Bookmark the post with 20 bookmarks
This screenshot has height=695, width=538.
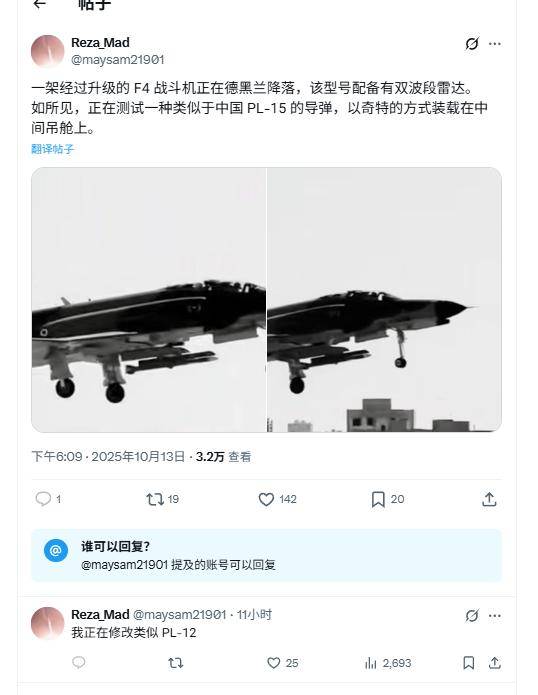(388, 499)
